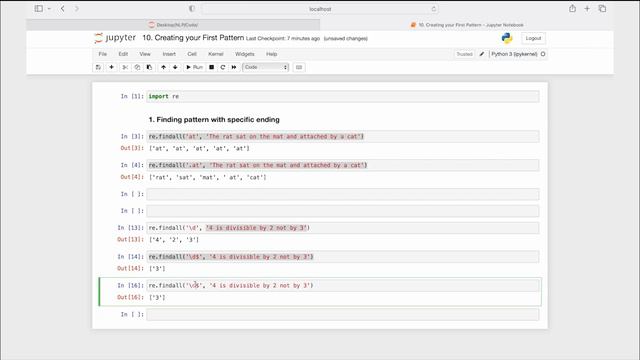Click the In [16] prompt label
640x360 pixels.
coord(130,286)
